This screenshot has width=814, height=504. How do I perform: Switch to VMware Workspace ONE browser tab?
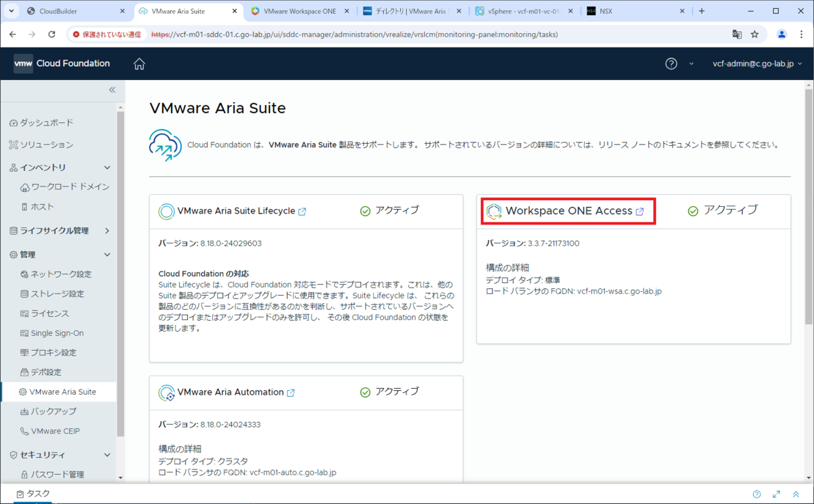[x=300, y=11]
